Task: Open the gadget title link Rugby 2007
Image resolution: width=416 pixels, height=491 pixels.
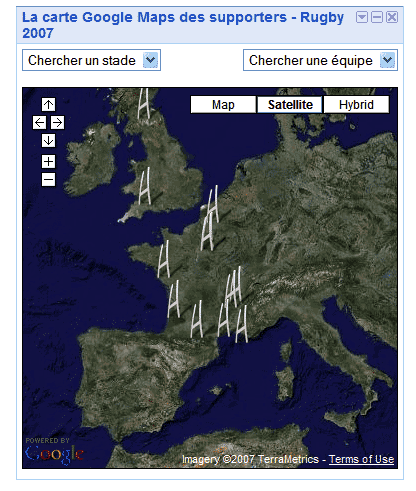Action: [183, 25]
